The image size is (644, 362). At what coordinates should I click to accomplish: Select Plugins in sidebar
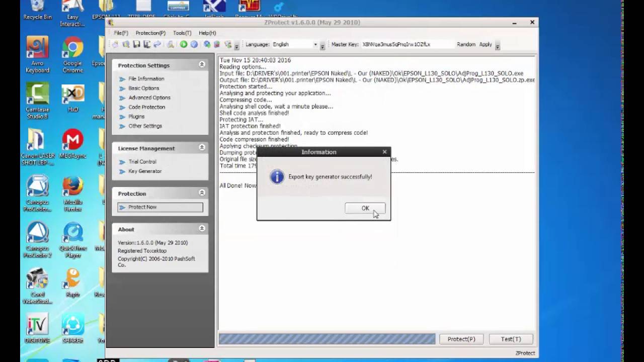click(136, 117)
